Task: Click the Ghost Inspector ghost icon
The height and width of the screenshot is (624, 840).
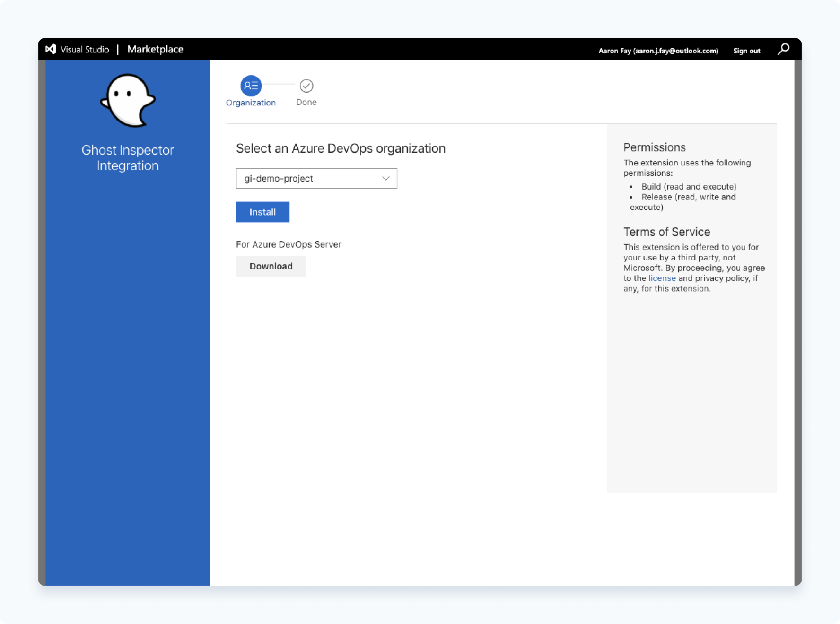Action: [x=127, y=100]
